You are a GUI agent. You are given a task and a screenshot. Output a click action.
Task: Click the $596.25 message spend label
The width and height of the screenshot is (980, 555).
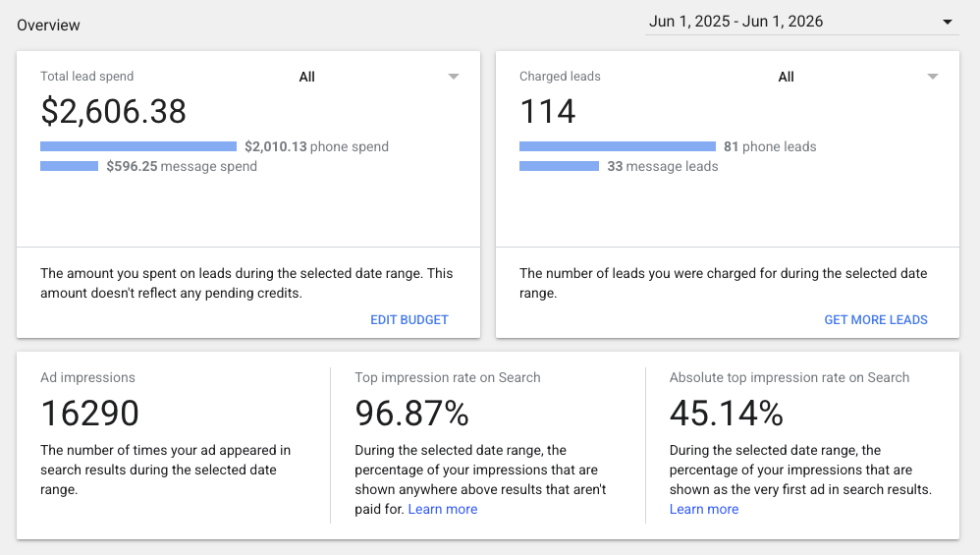click(x=182, y=166)
